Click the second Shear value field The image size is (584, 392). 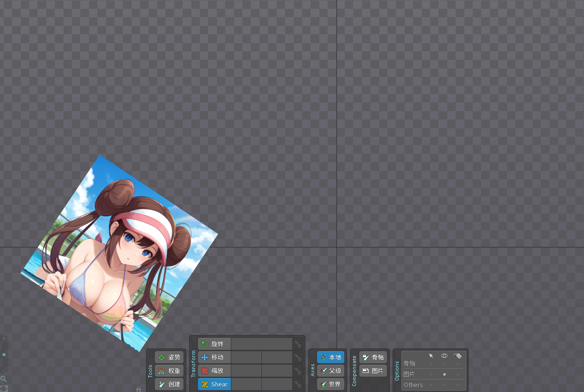pos(277,384)
